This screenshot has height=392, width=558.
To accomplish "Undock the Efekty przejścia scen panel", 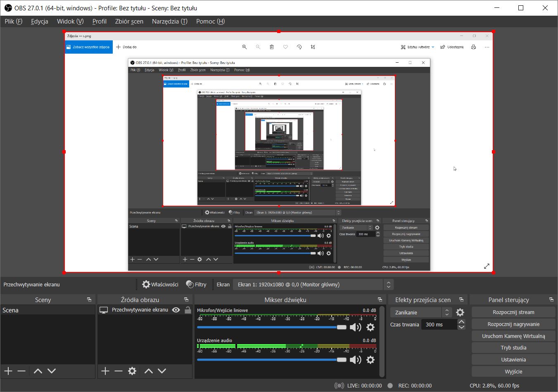I will 461,300.
